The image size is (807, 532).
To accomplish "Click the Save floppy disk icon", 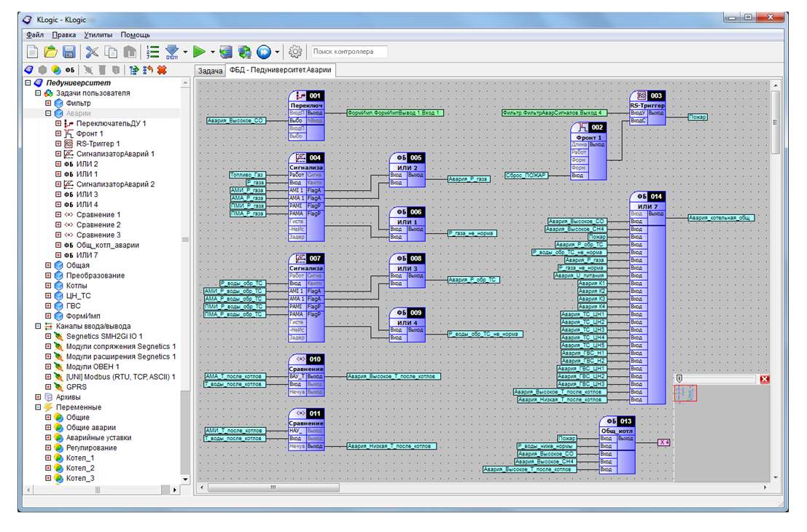I will click(x=69, y=52).
